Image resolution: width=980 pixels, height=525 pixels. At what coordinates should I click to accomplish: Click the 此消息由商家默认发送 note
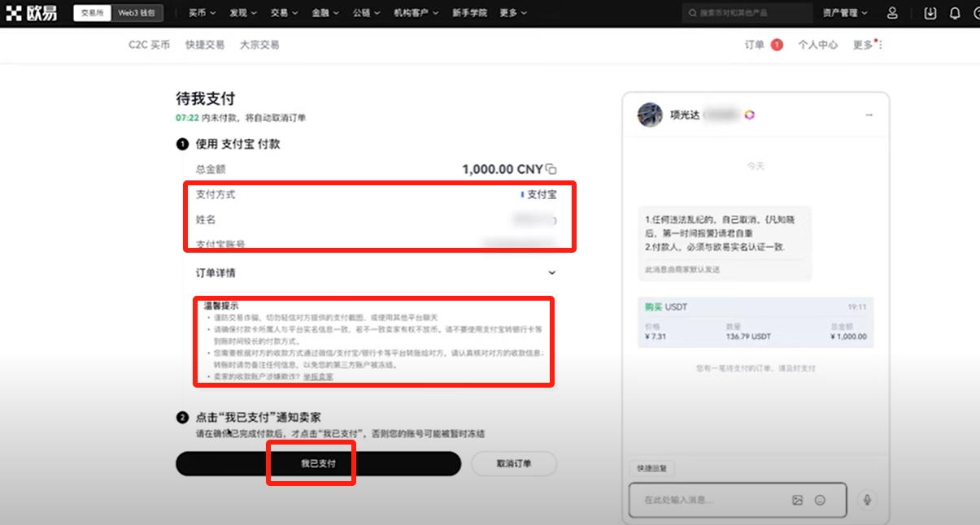point(682,269)
